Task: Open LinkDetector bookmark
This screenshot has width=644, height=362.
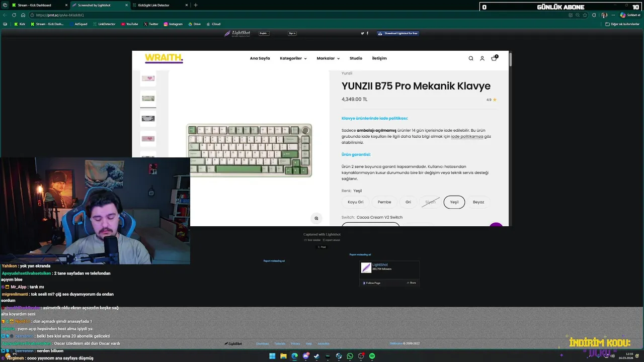Action: pos(104,24)
